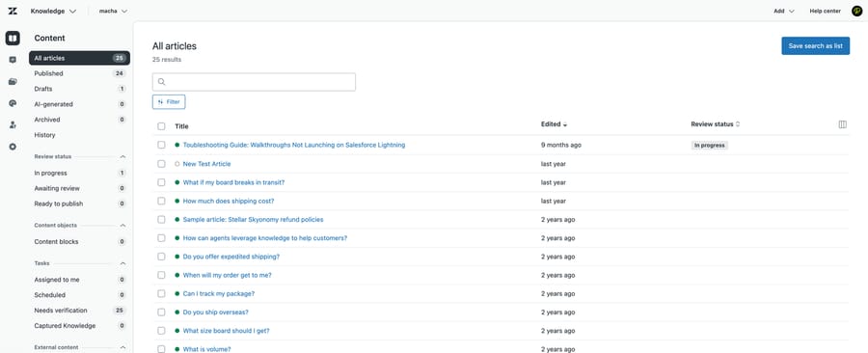Screen dimensions: 868x353
Task: Tick the select-all checkbox in table header
Action: coord(161,126)
